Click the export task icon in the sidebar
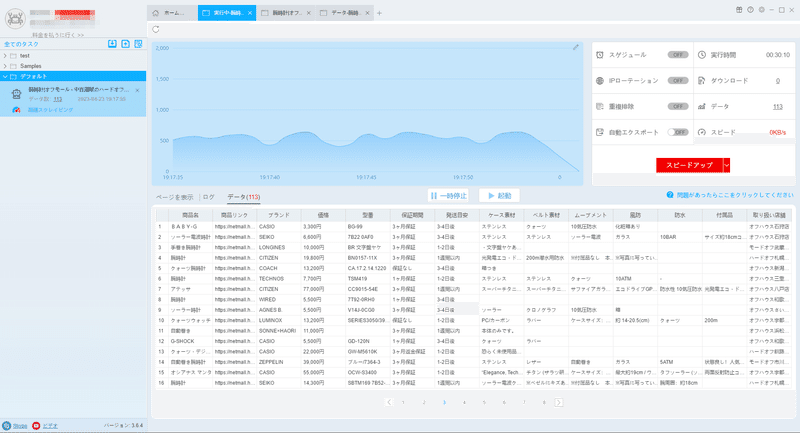This screenshot has height=433, width=800. [126, 44]
